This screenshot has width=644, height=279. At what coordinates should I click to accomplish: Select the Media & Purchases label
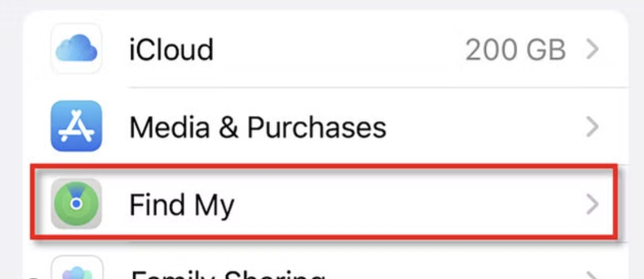pos(257,127)
